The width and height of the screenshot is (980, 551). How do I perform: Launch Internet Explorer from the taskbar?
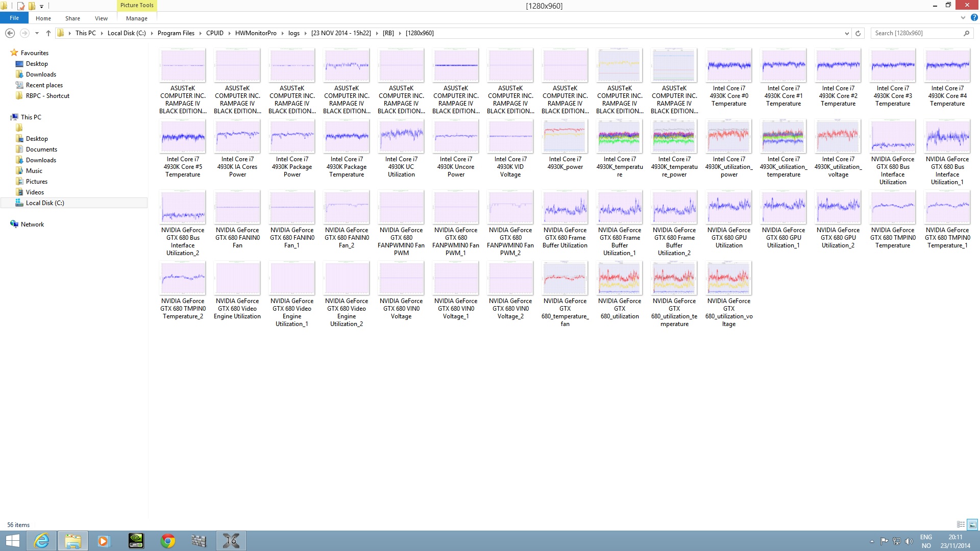click(41, 541)
